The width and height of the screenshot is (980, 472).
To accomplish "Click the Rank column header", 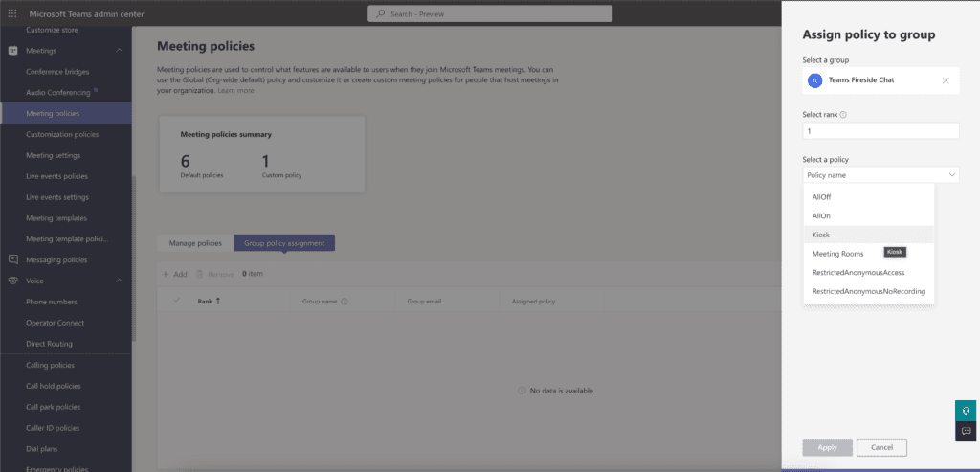I will pos(205,302).
